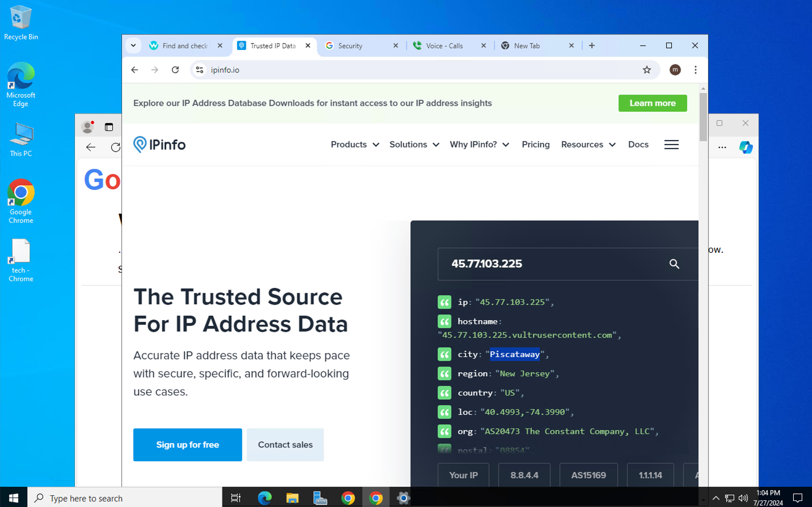Image resolution: width=812 pixels, height=507 pixels.
Task: Open Chrome three-dot menu
Action: (695, 70)
